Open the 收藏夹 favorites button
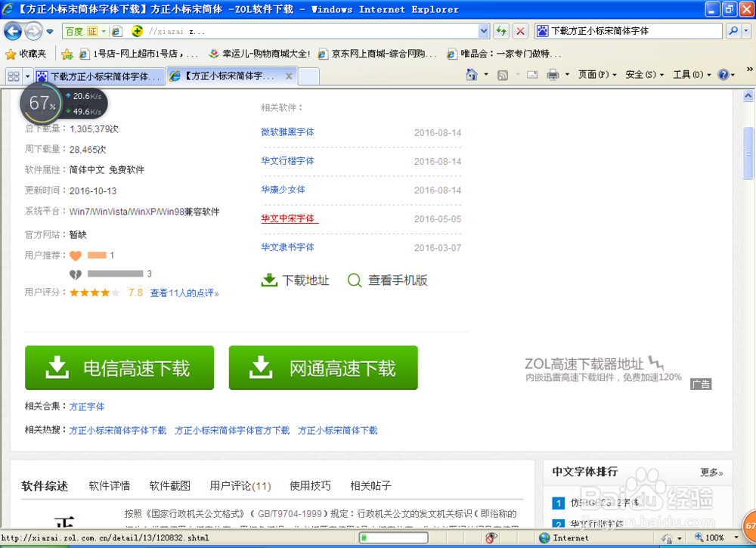The height and width of the screenshot is (548, 756). click(26, 54)
